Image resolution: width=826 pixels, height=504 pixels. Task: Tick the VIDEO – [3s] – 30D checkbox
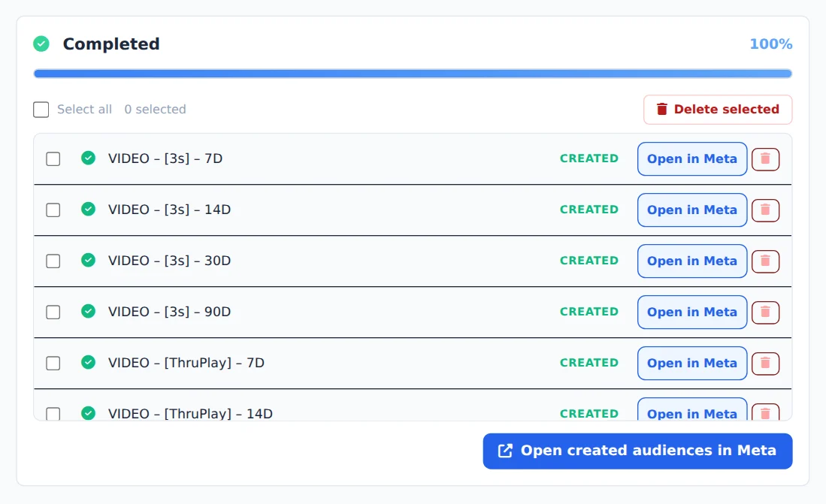[x=53, y=261]
